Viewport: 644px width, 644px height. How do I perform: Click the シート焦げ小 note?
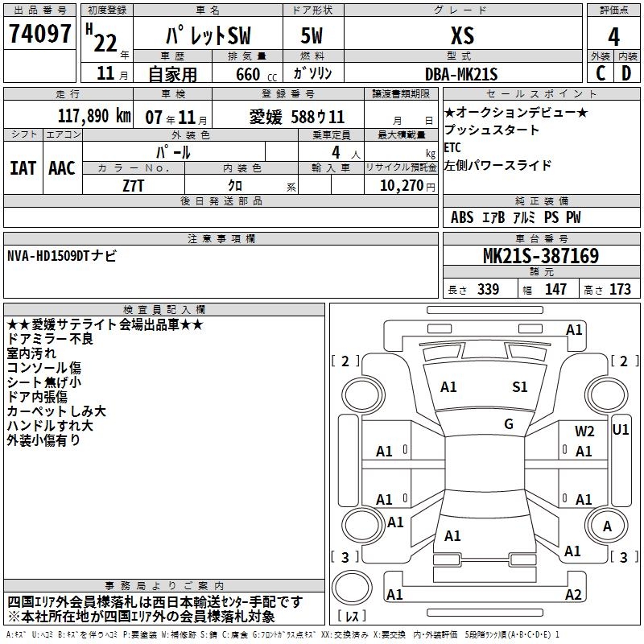click(x=44, y=382)
